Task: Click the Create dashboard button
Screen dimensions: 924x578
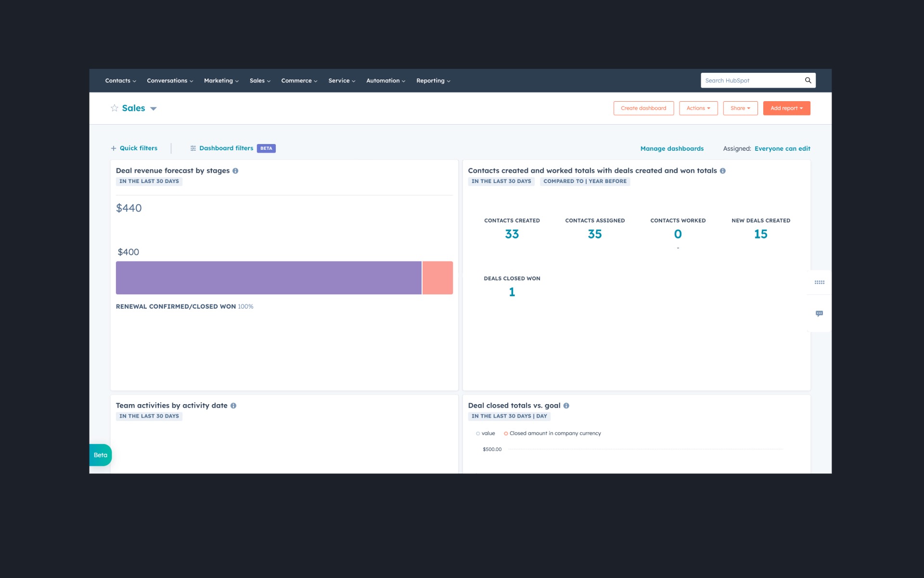Action: [643, 108]
